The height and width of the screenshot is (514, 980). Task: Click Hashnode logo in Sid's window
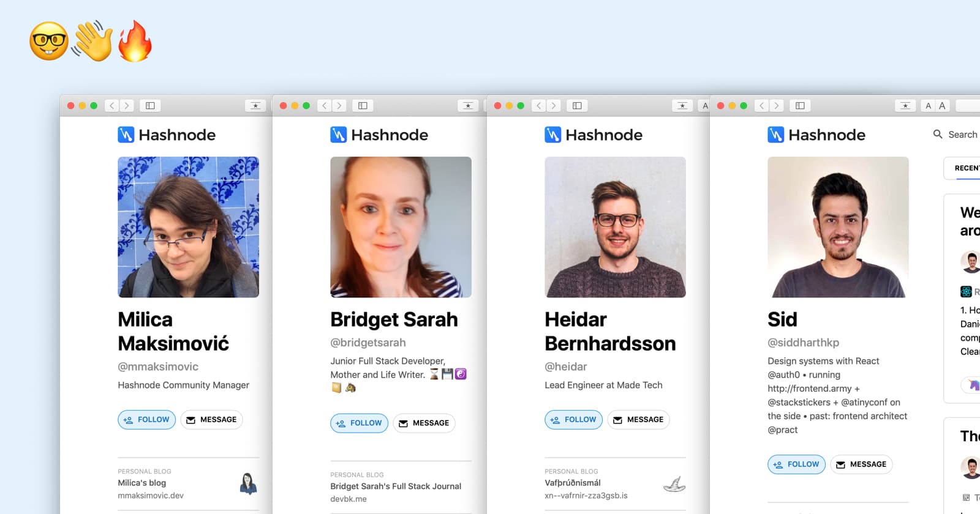pyautogui.click(x=816, y=135)
